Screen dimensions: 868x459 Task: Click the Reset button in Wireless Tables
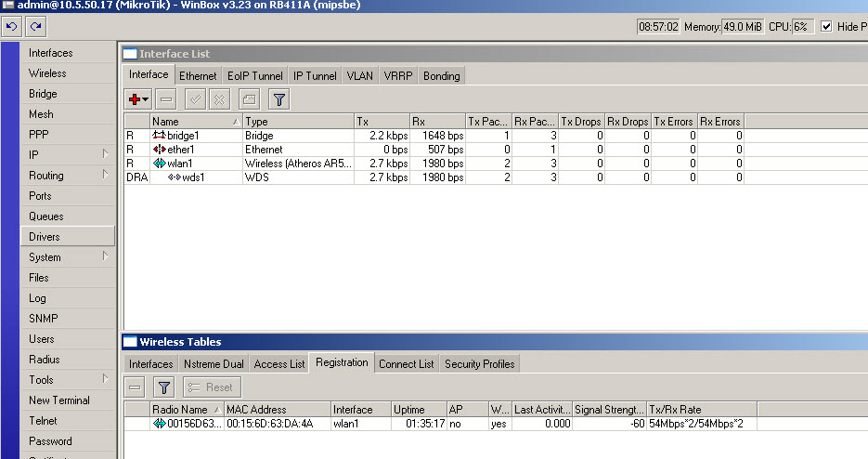pos(212,387)
